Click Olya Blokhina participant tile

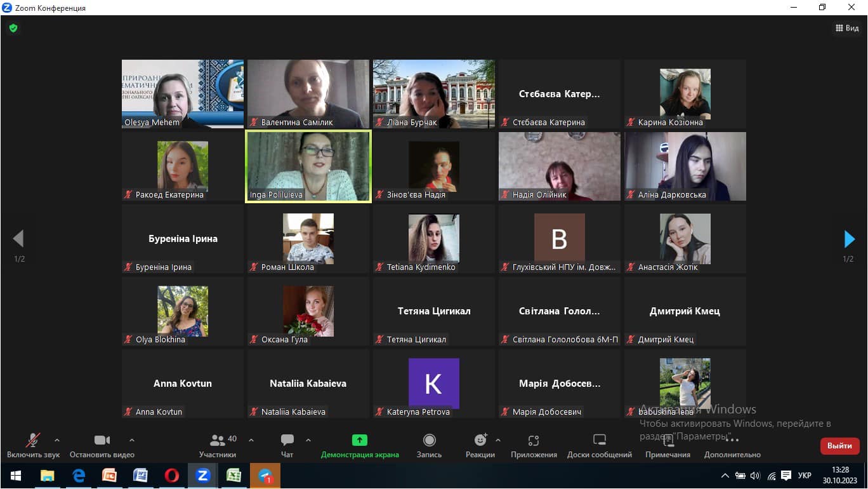point(183,311)
